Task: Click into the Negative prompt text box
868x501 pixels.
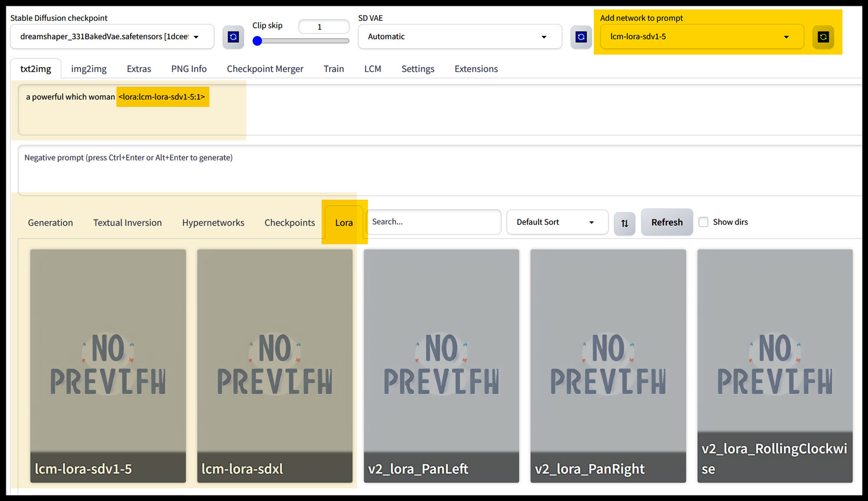Action: 440,170
